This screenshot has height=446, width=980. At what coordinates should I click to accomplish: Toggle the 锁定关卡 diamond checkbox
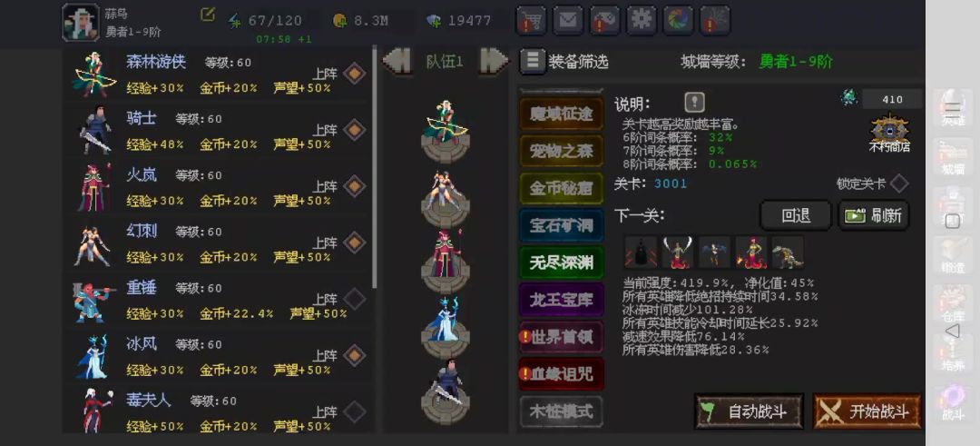pyautogui.click(x=899, y=183)
